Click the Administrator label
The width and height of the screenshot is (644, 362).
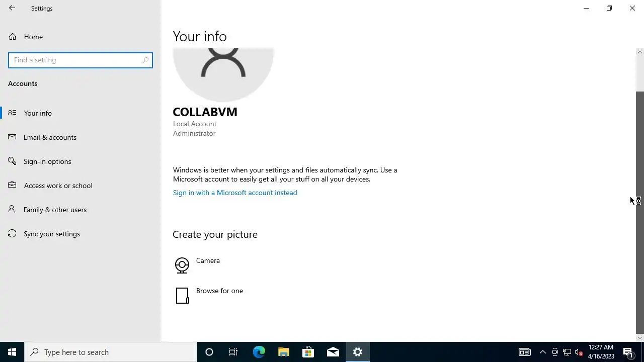[x=194, y=133]
